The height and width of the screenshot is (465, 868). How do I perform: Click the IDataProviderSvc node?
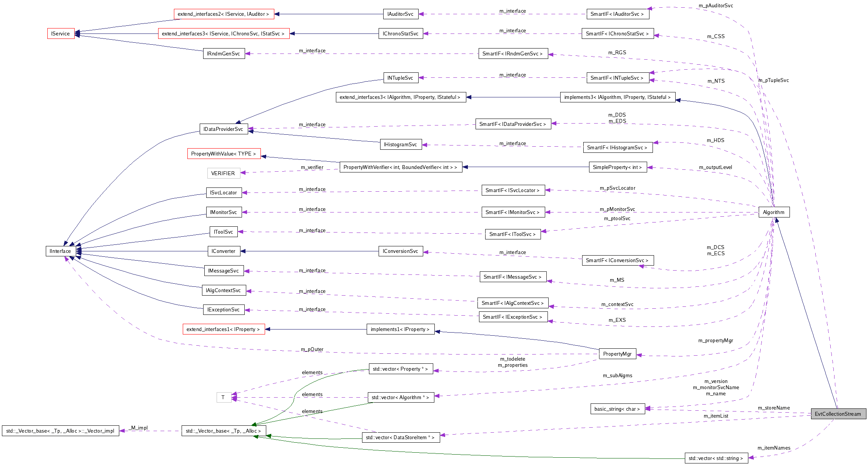224,129
